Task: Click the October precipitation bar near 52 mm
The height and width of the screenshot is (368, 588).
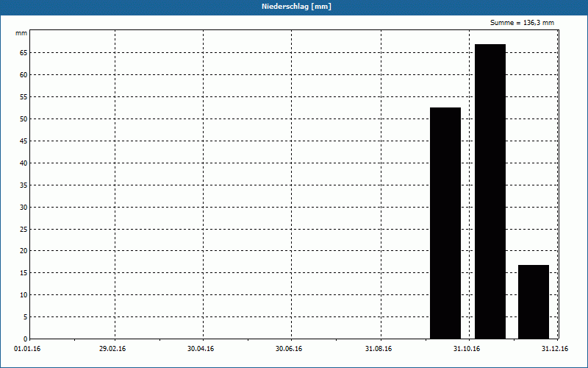Action: [445, 223]
